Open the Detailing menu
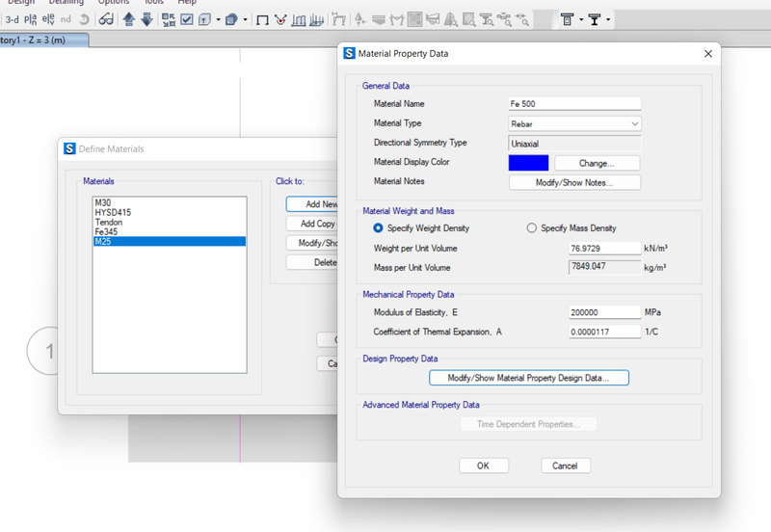The width and height of the screenshot is (771, 532). click(x=66, y=2)
